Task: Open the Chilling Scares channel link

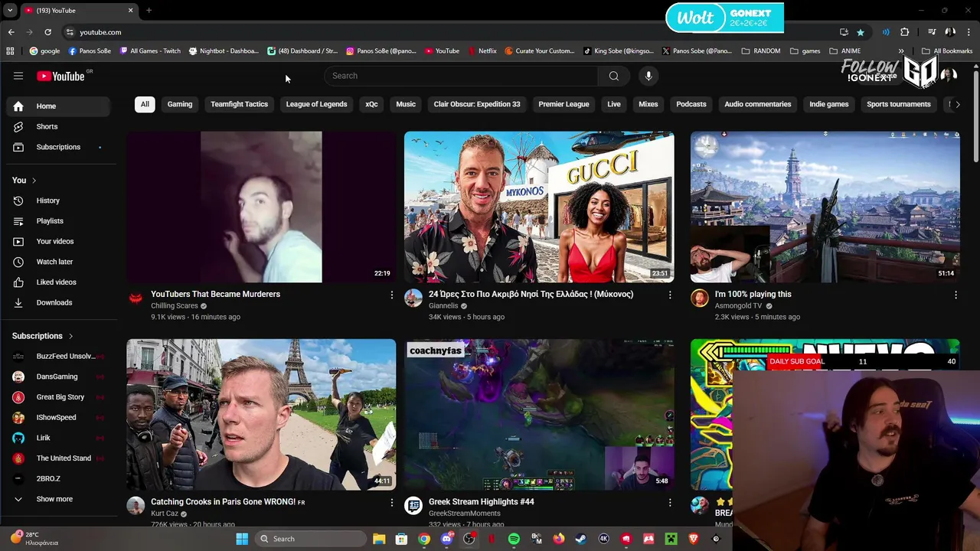Action: 175,306
